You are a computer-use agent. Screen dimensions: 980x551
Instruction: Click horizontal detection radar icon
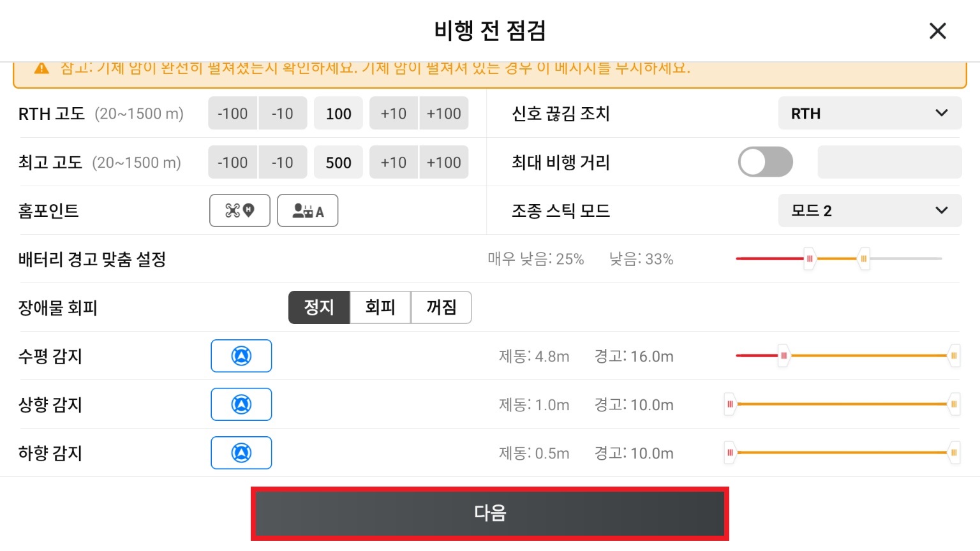click(x=241, y=356)
